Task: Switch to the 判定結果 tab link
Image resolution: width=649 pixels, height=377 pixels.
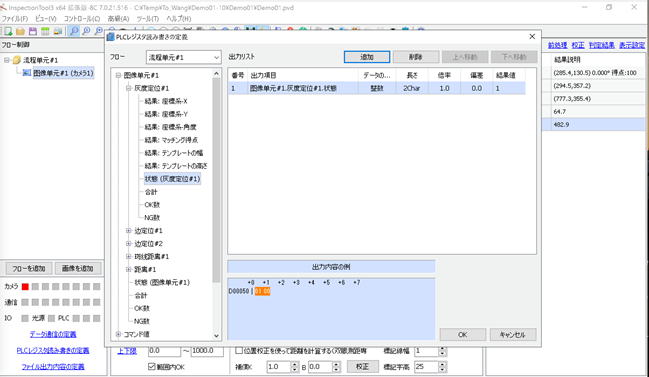Action: [602, 45]
